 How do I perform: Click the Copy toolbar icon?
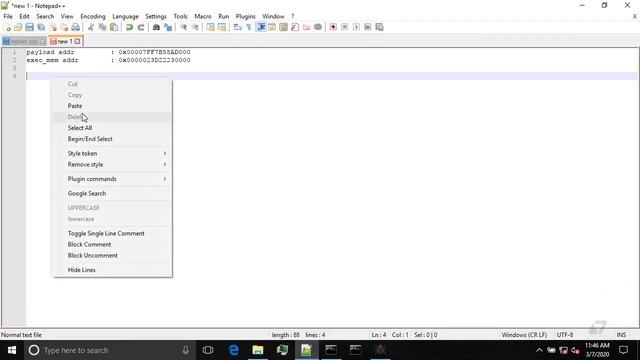tap(102, 27)
